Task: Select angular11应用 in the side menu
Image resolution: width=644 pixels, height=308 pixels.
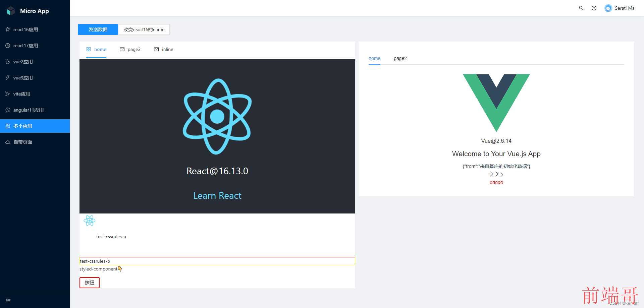Action: click(35, 110)
